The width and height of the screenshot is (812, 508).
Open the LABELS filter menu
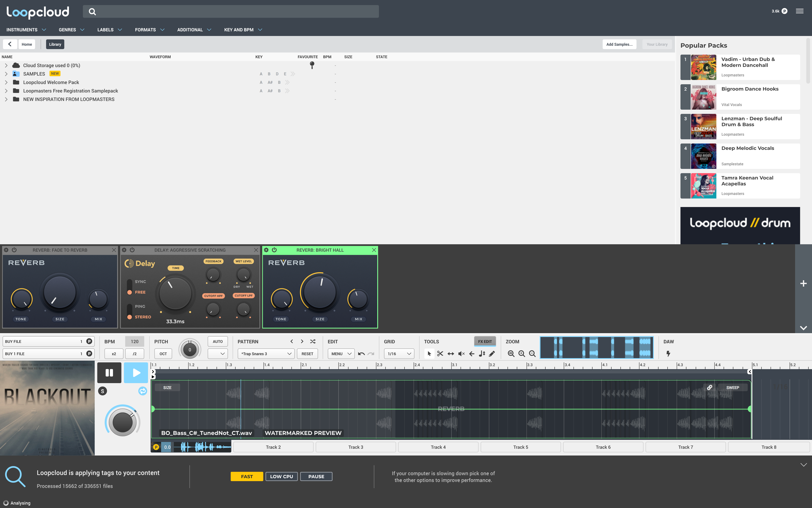(109, 30)
